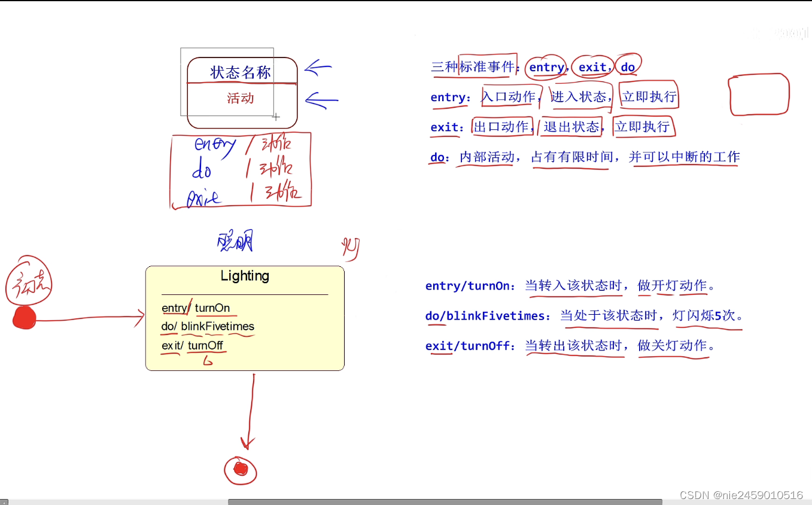Select the 并可以中断的工作 text
This screenshot has width=812, height=505.
click(684, 157)
